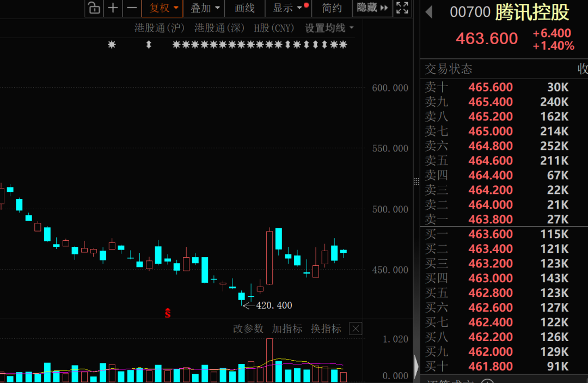Select H股(CNY) tab
Image resolution: width=588 pixels, height=383 pixels.
(274, 28)
